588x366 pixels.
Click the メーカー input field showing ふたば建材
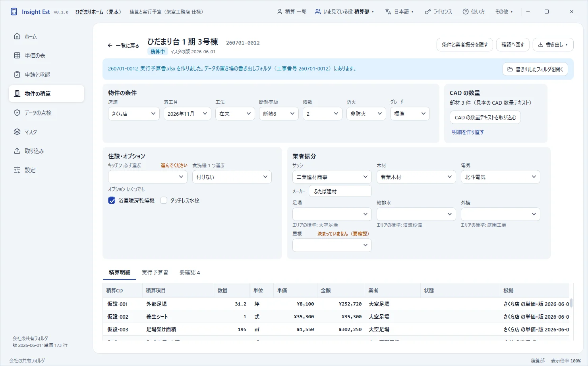340,191
